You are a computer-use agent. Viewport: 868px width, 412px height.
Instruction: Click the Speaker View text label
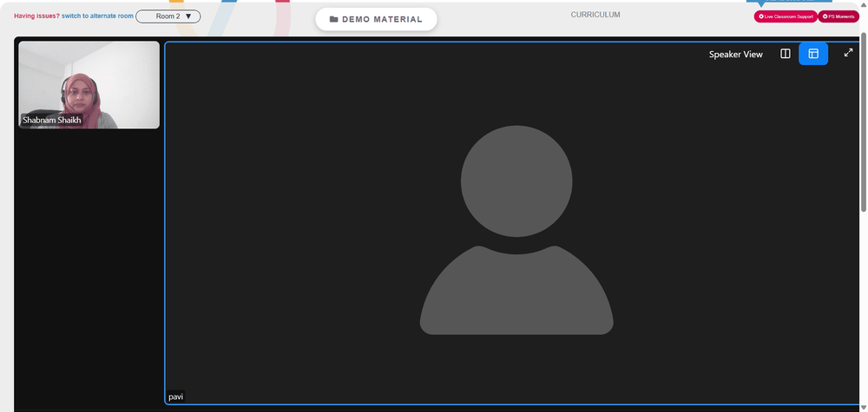point(736,54)
